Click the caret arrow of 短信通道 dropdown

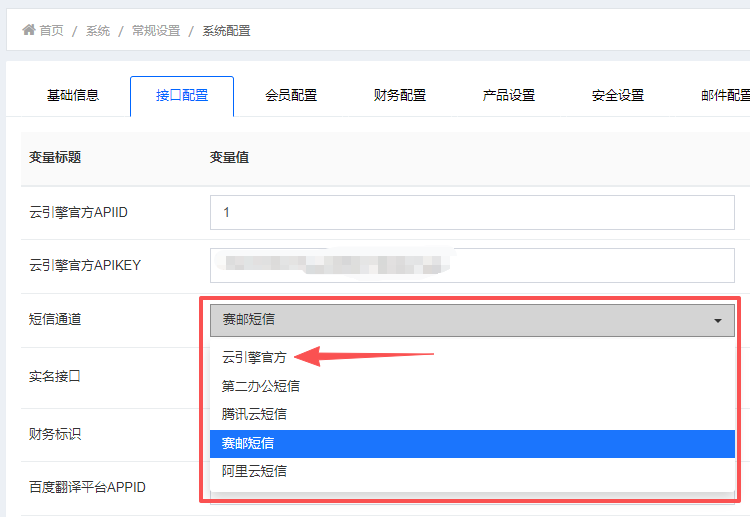tap(718, 321)
